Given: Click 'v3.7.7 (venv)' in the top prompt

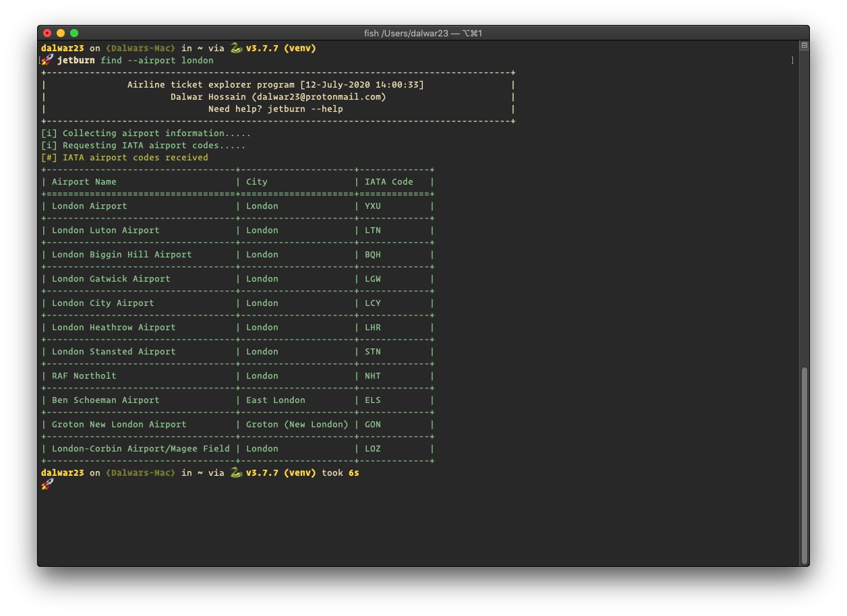Looking at the screenshot, I should click(281, 48).
